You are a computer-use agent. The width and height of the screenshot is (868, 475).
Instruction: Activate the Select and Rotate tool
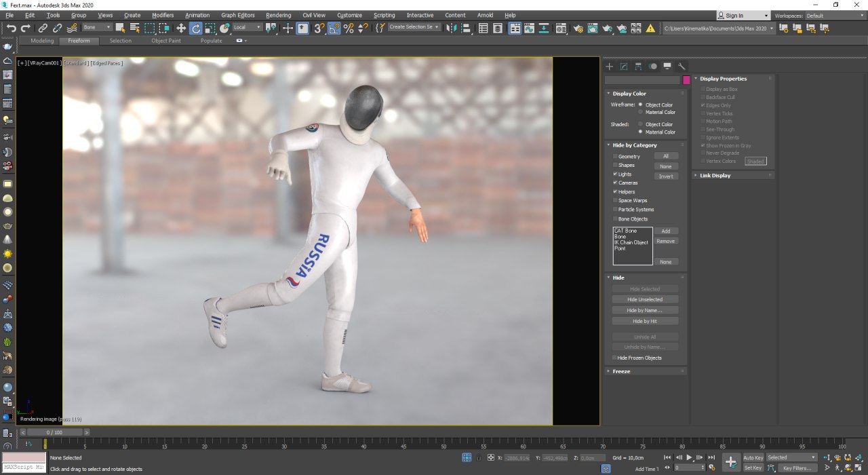(x=196, y=28)
